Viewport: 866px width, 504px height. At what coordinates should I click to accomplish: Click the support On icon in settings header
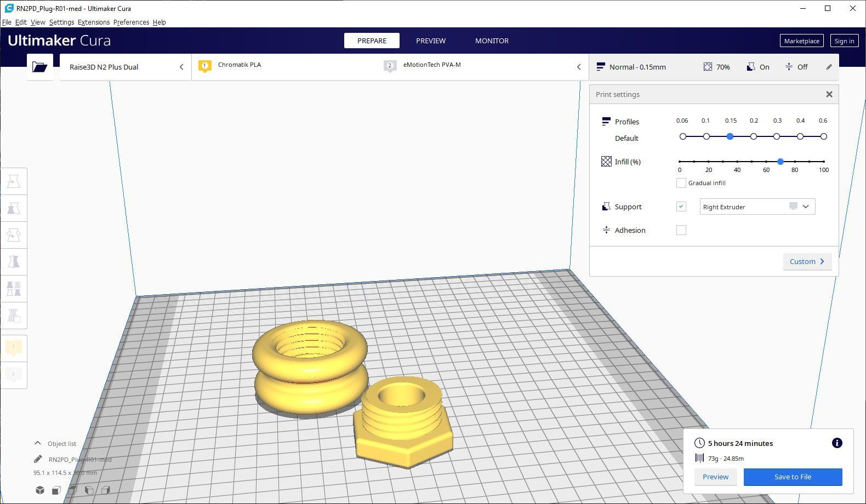pos(750,67)
